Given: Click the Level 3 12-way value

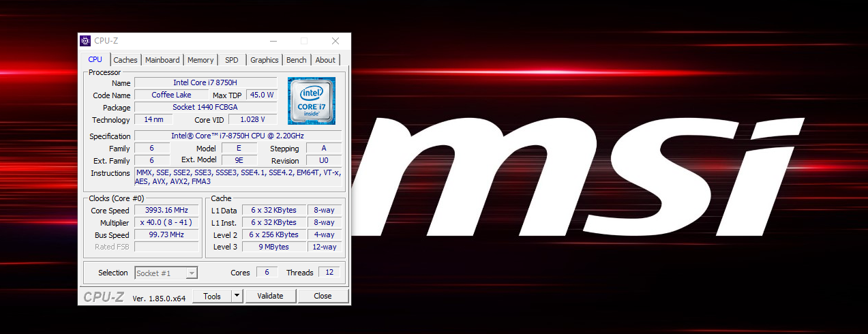Looking at the screenshot, I should (325, 247).
